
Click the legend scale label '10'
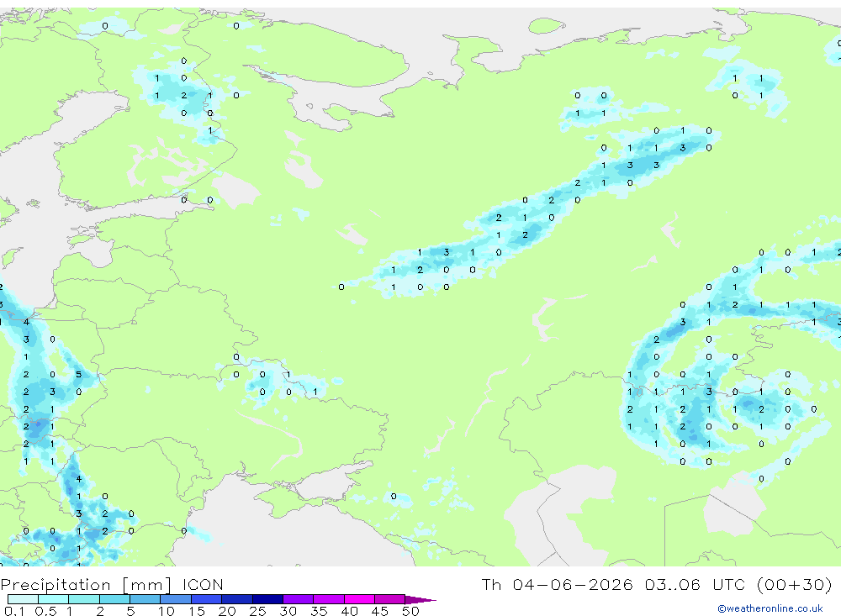coord(167,611)
